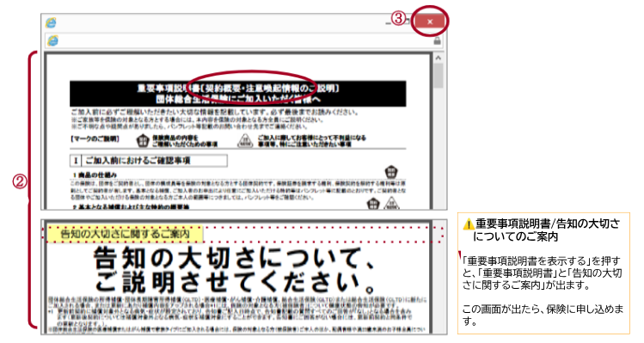Viewport: 644px width, 343px height.
Task: Click yellow label 告知の大切さに関するご案内
Action: 126,234
